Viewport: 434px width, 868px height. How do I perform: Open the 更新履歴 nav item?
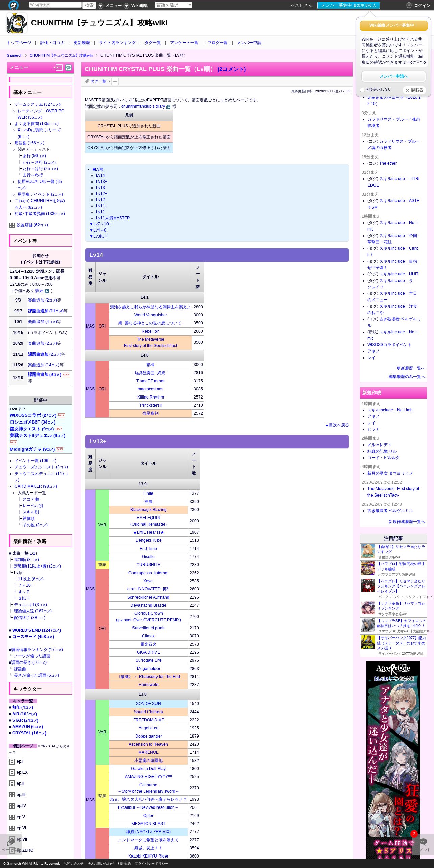click(x=82, y=43)
